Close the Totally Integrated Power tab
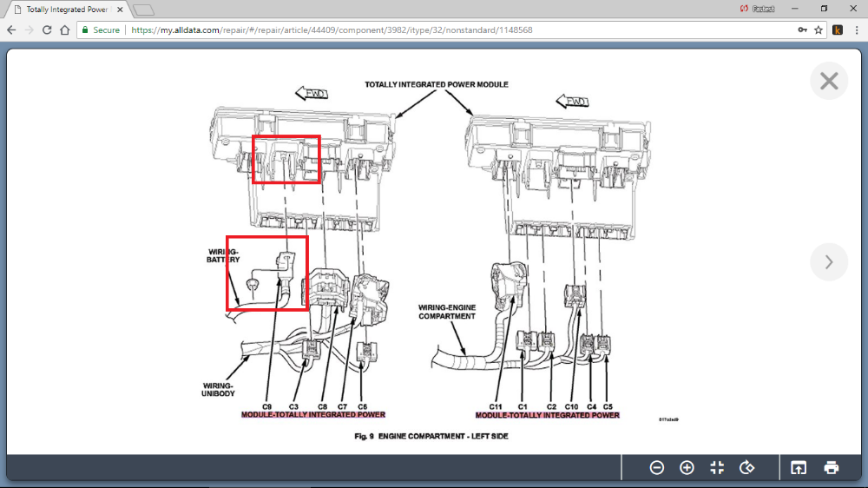Viewport: 868px width, 488px height. tap(119, 10)
